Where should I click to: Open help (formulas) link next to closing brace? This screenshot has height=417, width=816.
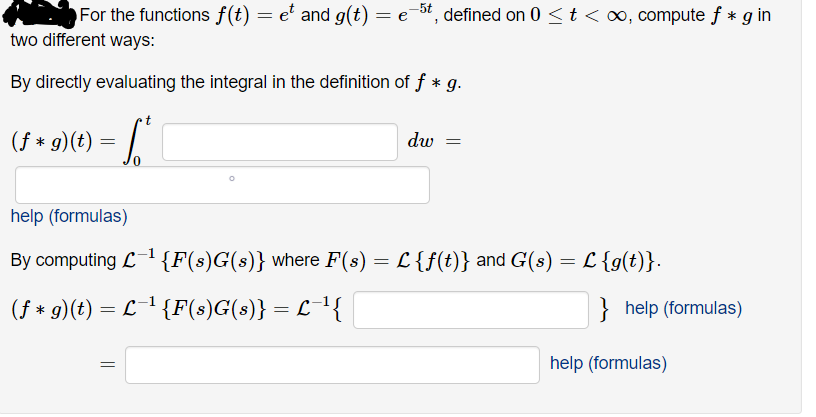[683, 308]
